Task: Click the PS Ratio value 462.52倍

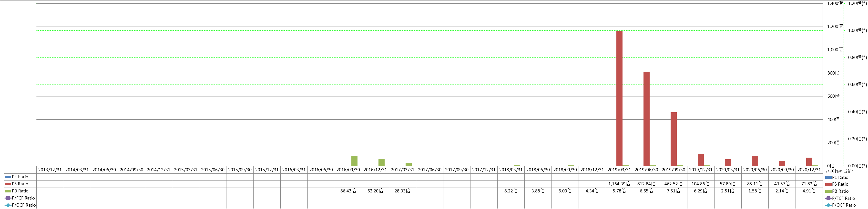Action: point(673,184)
